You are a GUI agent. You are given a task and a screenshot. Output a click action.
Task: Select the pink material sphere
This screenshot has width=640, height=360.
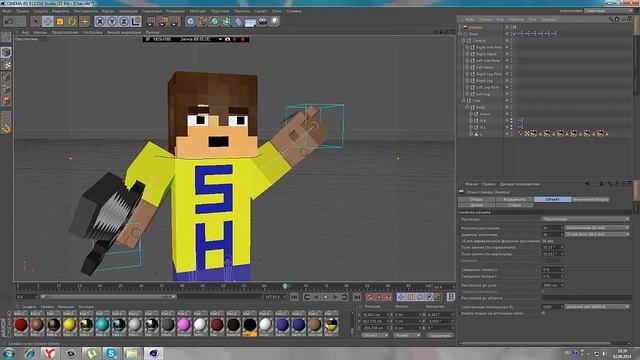click(x=184, y=324)
